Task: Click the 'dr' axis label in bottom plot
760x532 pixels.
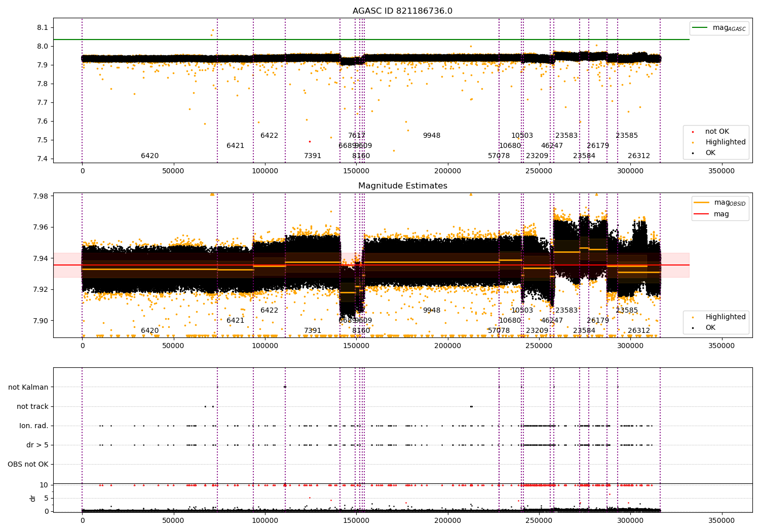Action: tap(33, 498)
